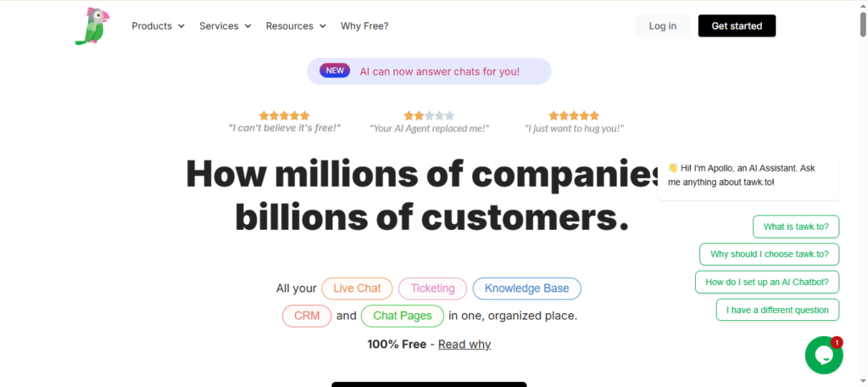868x387 pixels.
Task: Click the page's vertical scrollbar thumb
Action: pyautogui.click(x=863, y=24)
